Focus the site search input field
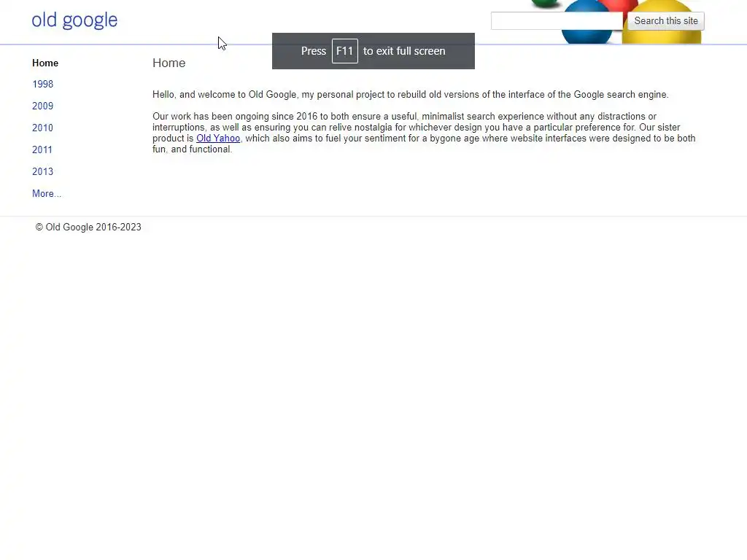 coord(557,21)
